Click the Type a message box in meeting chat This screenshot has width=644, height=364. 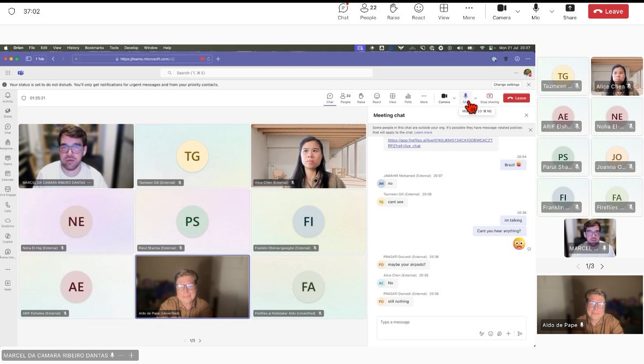coord(451,322)
